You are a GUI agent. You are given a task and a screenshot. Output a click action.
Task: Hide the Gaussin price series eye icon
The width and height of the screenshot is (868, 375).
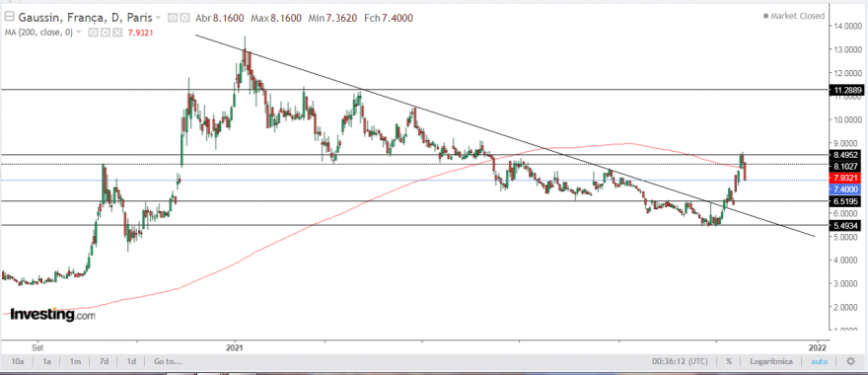pyautogui.click(x=173, y=18)
